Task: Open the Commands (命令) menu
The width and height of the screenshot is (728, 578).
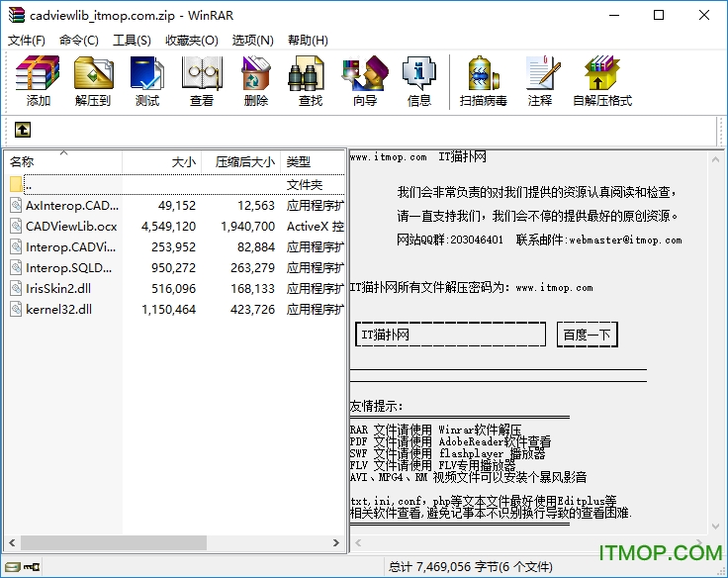Action: pyautogui.click(x=79, y=41)
